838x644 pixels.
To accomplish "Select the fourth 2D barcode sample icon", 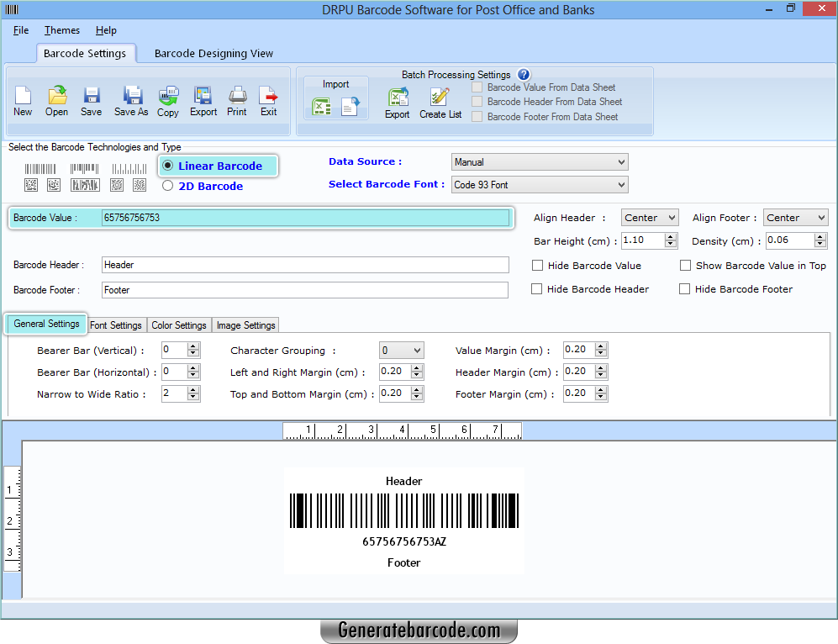I will [x=117, y=185].
